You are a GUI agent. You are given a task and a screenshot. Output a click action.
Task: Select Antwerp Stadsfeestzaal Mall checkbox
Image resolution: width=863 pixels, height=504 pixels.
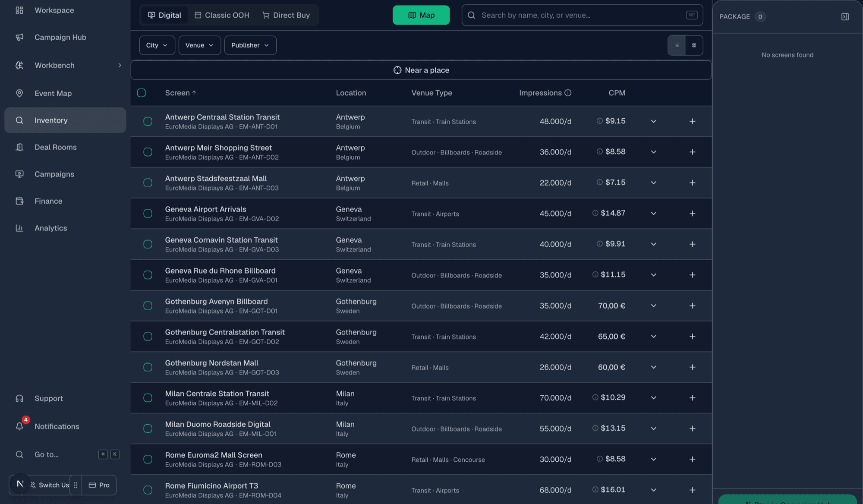148,183
